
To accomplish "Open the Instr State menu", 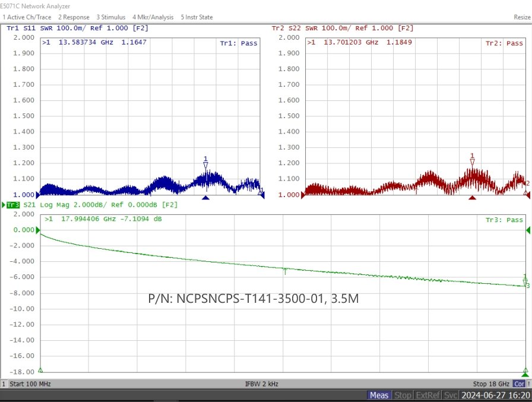I will coord(197,17).
